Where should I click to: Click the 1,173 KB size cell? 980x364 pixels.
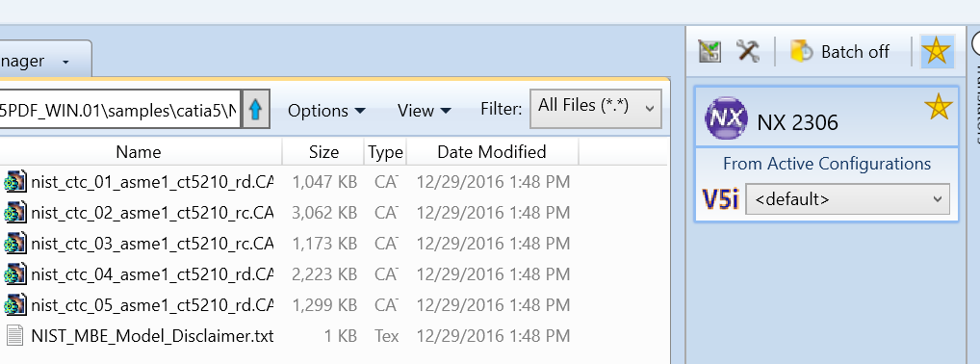pyautogui.click(x=324, y=244)
